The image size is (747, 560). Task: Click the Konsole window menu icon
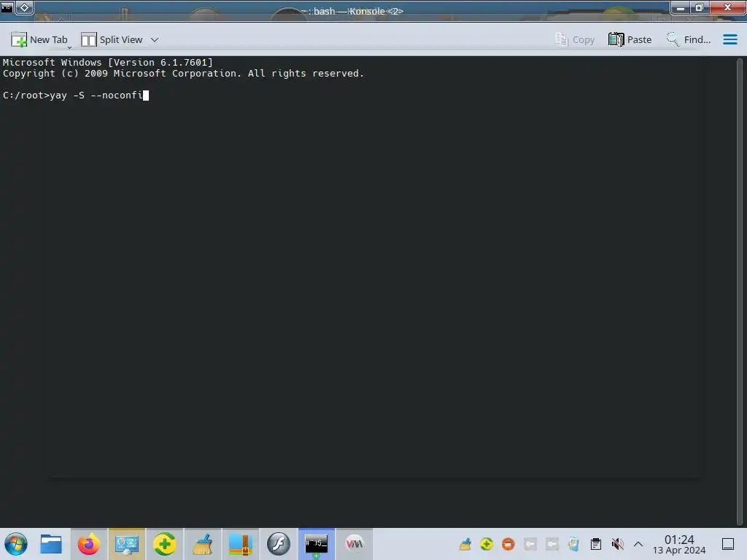pos(7,7)
